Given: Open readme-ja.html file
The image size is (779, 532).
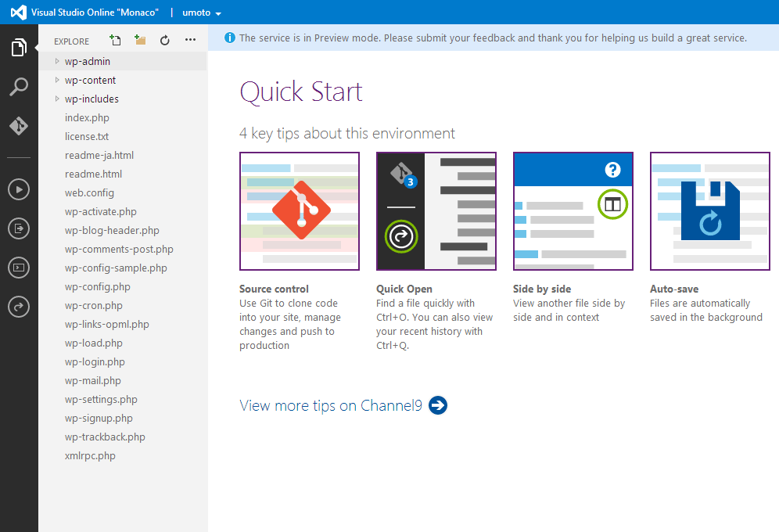Looking at the screenshot, I should [x=99, y=155].
